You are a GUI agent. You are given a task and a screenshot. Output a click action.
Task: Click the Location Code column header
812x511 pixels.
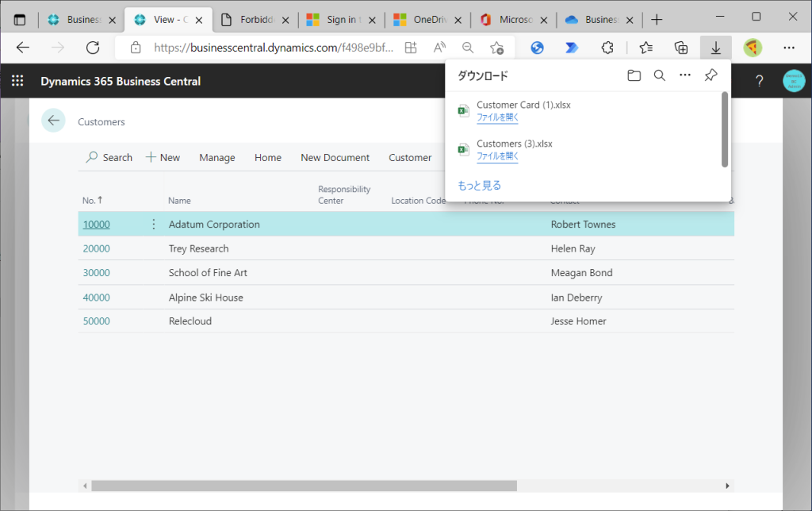click(418, 201)
